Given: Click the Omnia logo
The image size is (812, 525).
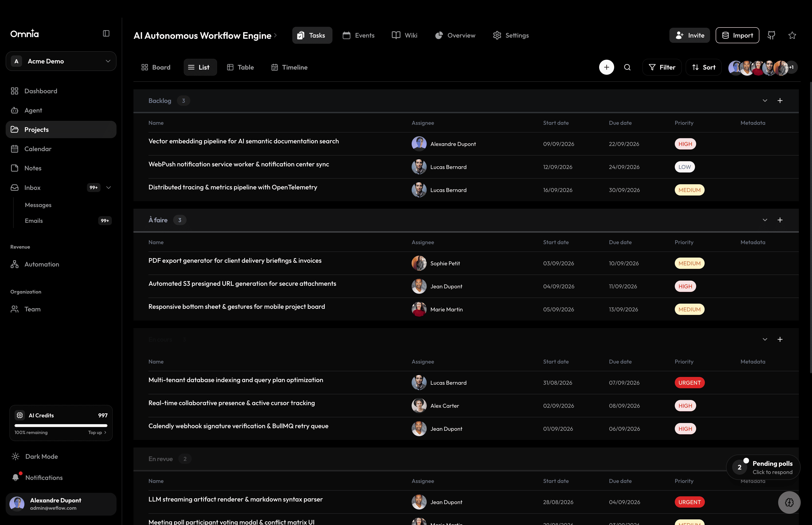Looking at the screenshot, I should point(24,33).
